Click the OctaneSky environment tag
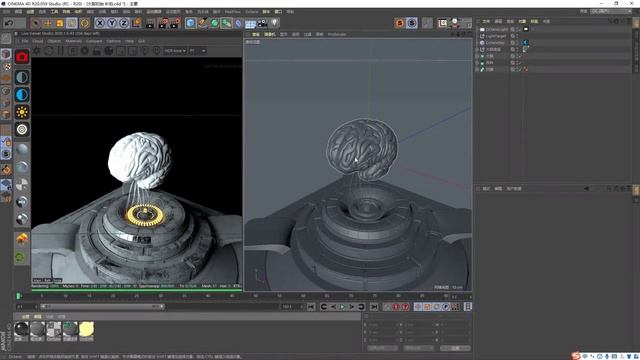 (x=526, y=42)
